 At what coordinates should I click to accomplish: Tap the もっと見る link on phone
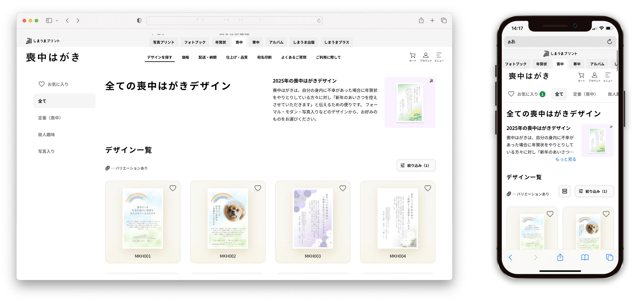click(565, 159)
